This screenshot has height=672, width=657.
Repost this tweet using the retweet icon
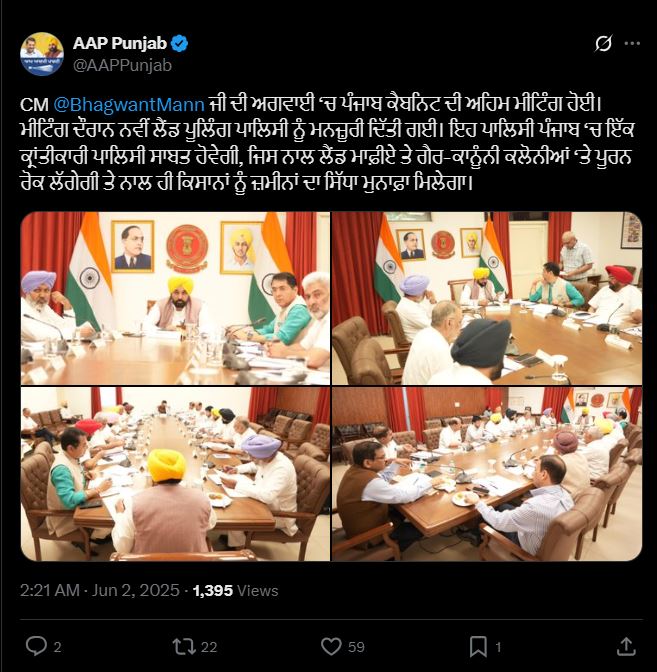pyautogui.click(x=183, y=646)
